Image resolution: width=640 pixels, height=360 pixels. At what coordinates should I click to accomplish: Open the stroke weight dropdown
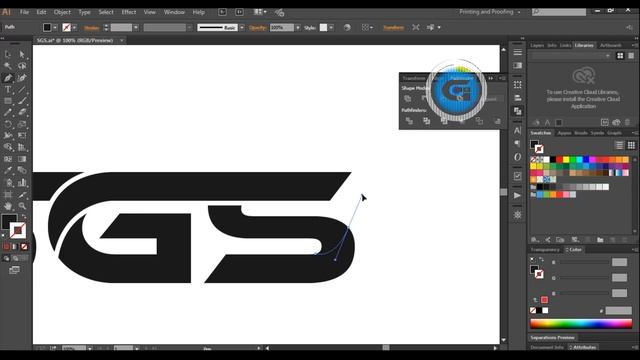pyautogui.click(x=136, y=27)
